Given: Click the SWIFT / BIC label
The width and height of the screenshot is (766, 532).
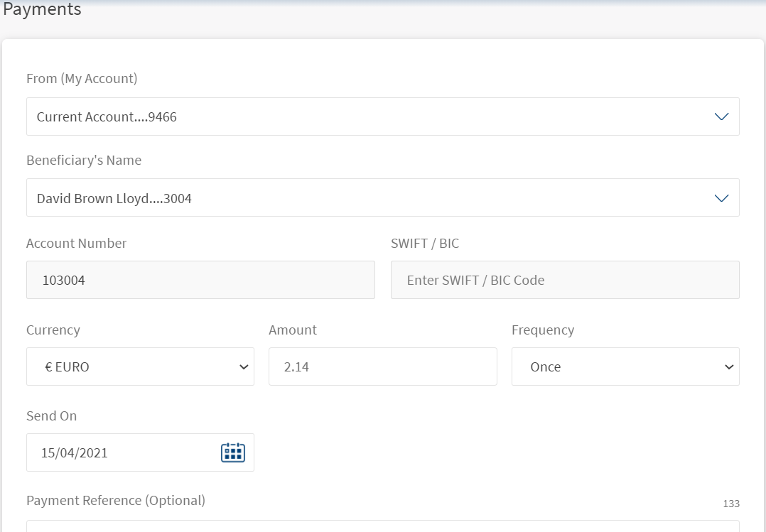Looking at the screenshot, I should [425, 244].
